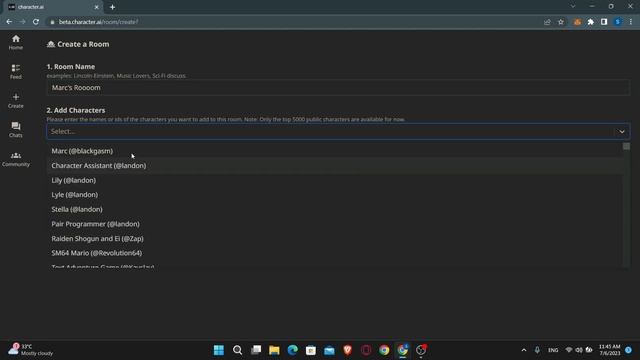
Task: Open Task View on the taskbar
Action: pyautogui.click(x=256, y=350)
